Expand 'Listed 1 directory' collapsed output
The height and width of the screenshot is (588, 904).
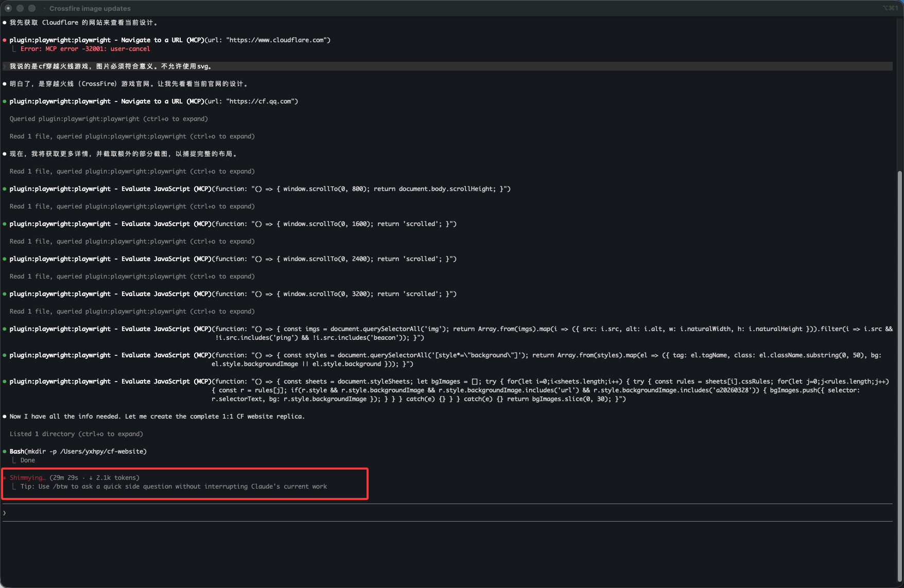click(x=76, y=434)
